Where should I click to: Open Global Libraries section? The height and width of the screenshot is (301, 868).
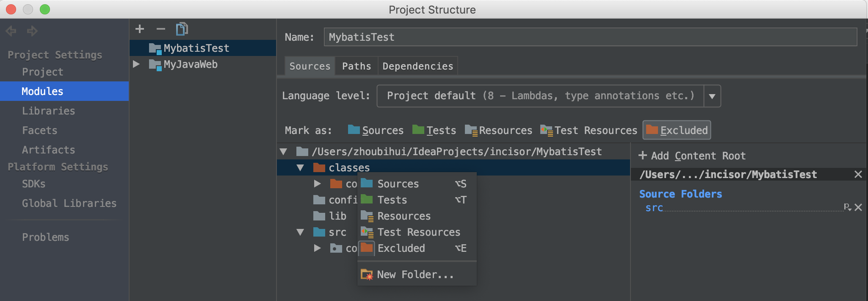pyautogui.click(x=69, y=203)
